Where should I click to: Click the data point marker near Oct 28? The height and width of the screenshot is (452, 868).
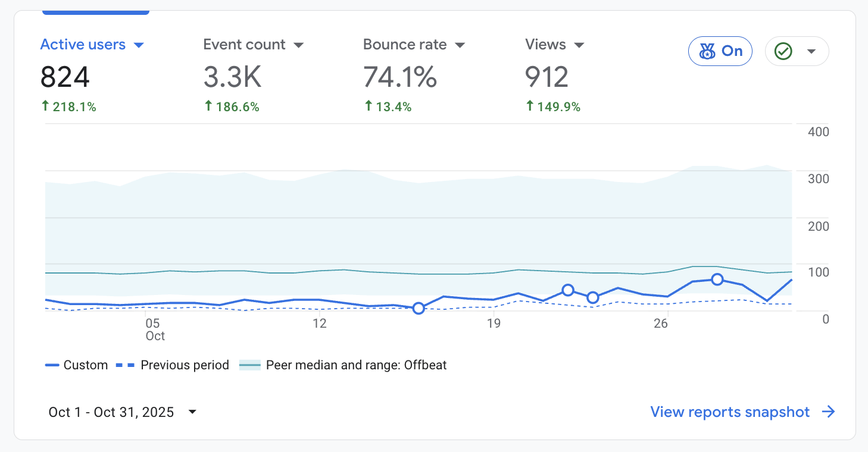click(x=717, y=280)
